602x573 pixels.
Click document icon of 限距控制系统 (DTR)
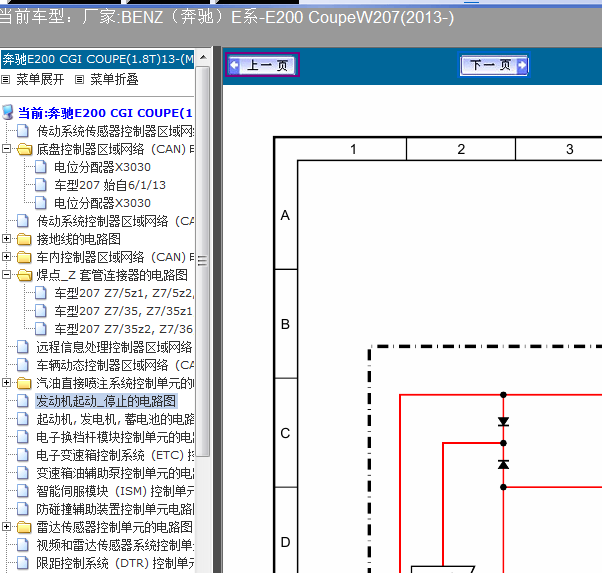tap(23, 563)
